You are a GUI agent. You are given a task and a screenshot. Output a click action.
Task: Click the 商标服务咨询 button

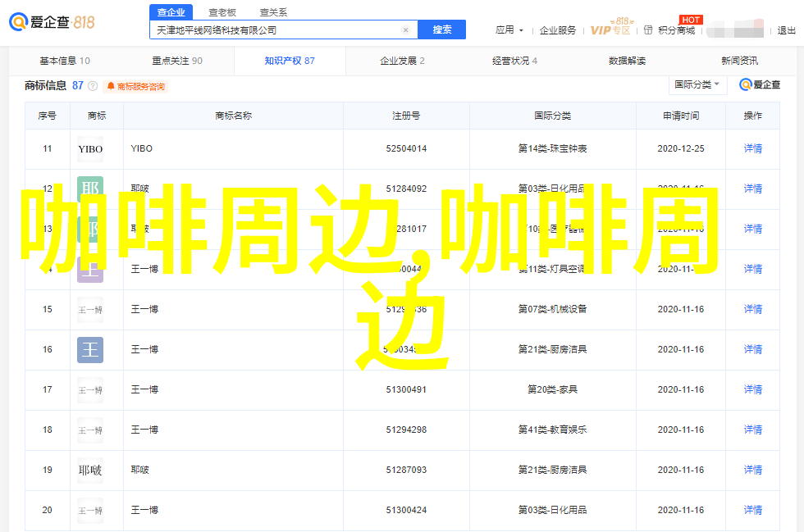(136, 87)
